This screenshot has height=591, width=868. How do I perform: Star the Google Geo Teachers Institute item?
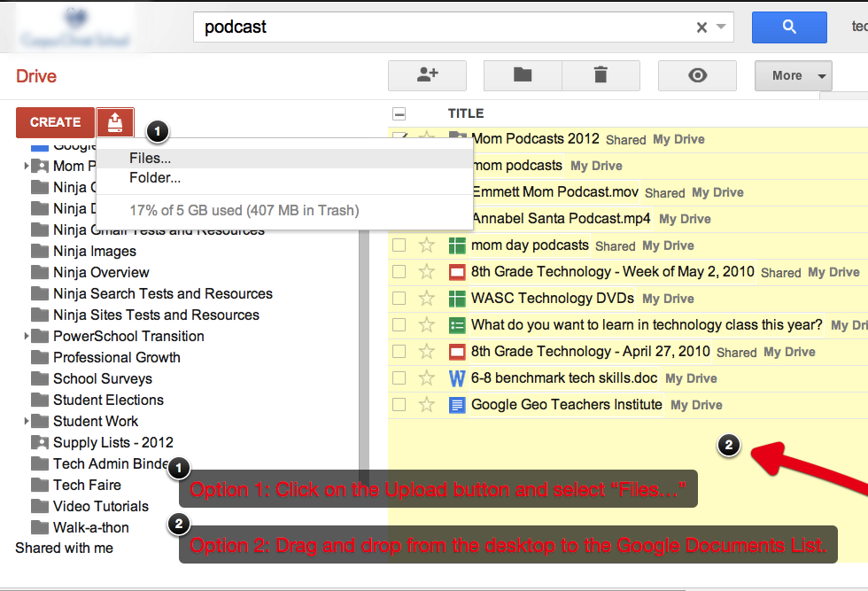point(426,404)
